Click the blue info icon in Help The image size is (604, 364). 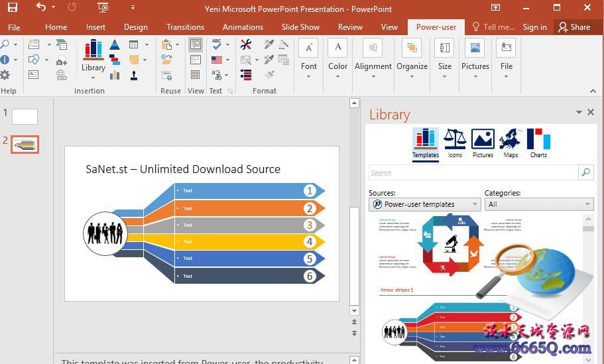(5, 60)
